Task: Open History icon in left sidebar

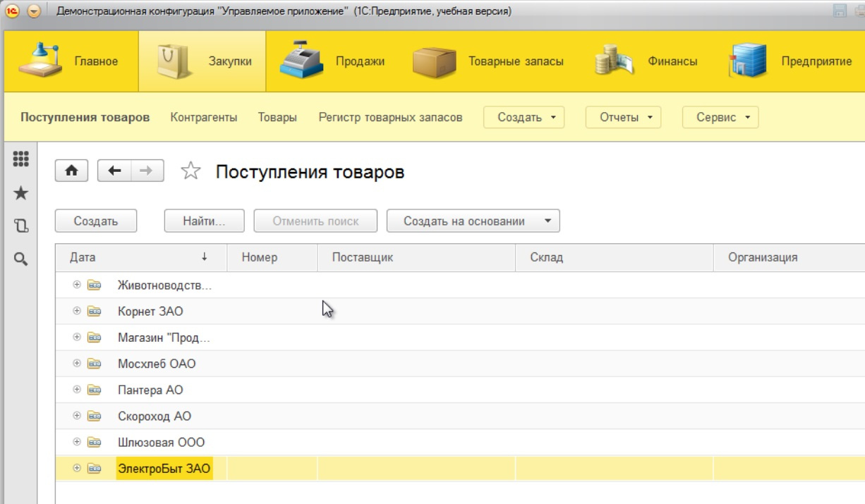Action: click(x=21, y=226)
